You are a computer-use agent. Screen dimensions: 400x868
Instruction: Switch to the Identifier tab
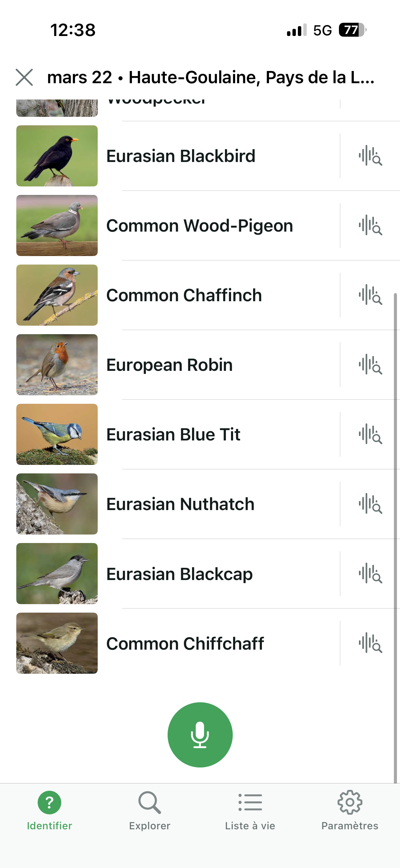pos(50,810)
